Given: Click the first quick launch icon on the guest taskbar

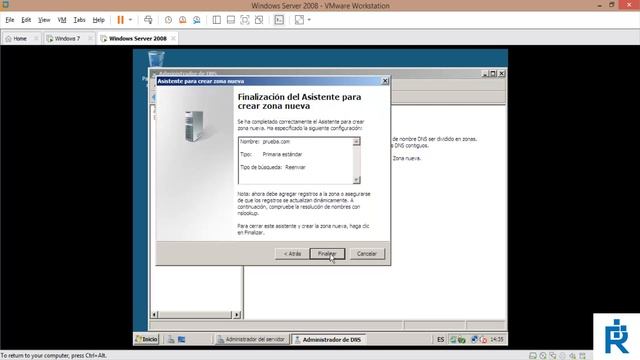Looking at the screenshot, I should [x=171, y=340].
